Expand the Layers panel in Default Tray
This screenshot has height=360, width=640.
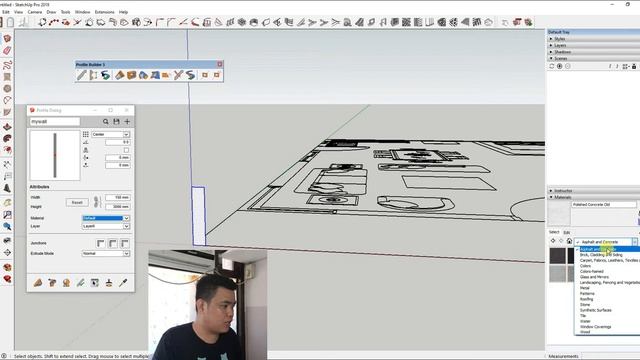[x=593, y=45]
